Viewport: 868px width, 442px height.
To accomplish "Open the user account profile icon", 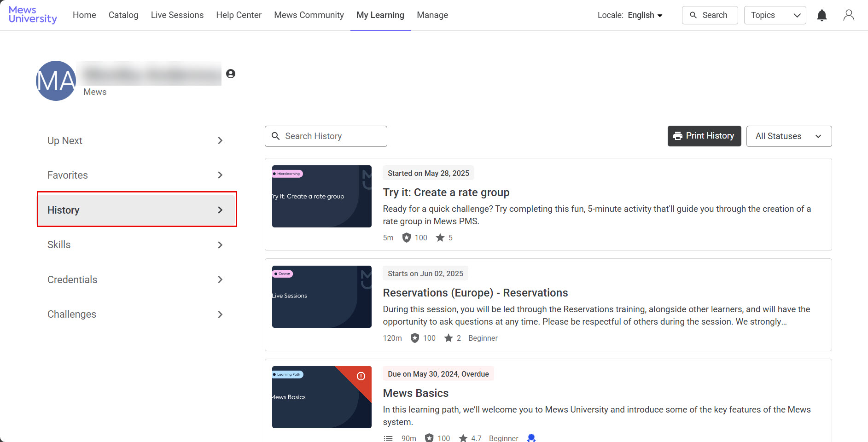I will click(x=849, y=15).
